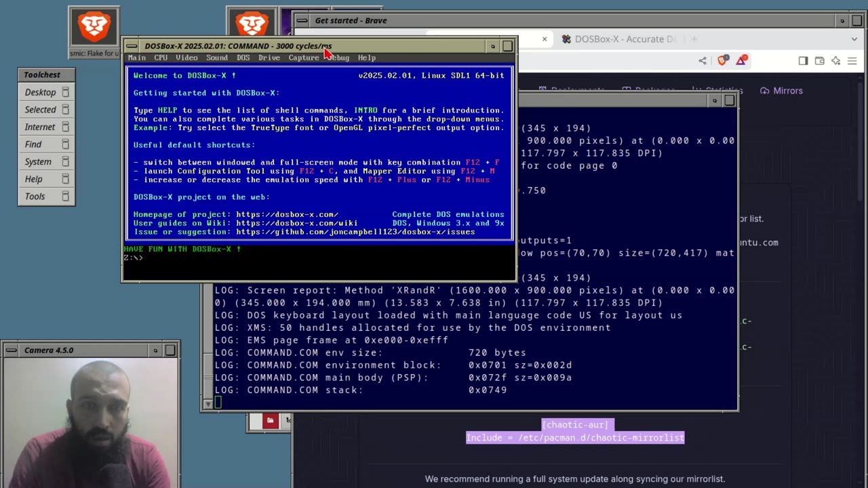Click the 'LOG: EMS page frame' line in terminal

pos(332,340)
